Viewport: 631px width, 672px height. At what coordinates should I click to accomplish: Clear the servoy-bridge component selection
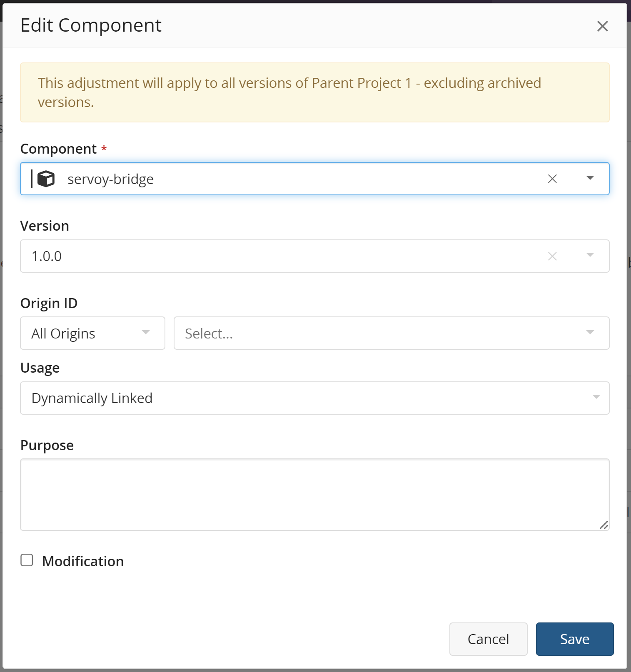pos(552,179)
